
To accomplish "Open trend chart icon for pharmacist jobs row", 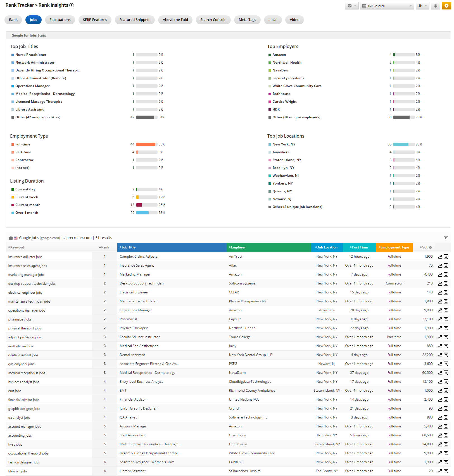I will pos(440,319).
